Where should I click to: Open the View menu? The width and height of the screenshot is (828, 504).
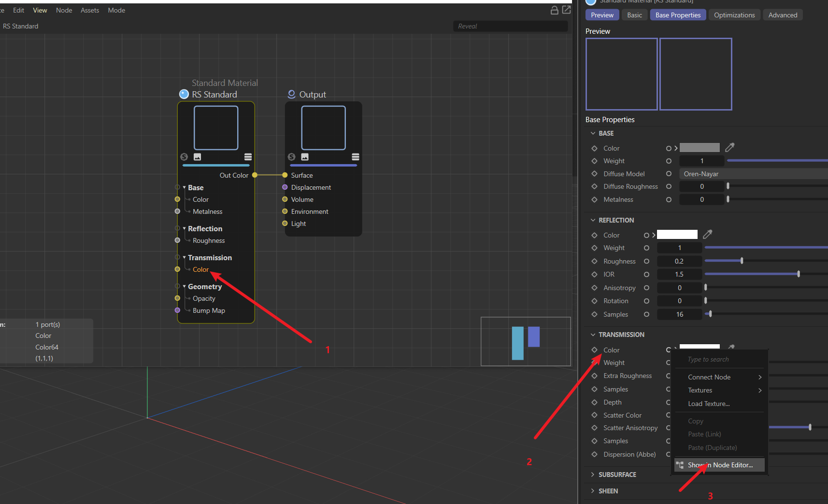(40, 10)
